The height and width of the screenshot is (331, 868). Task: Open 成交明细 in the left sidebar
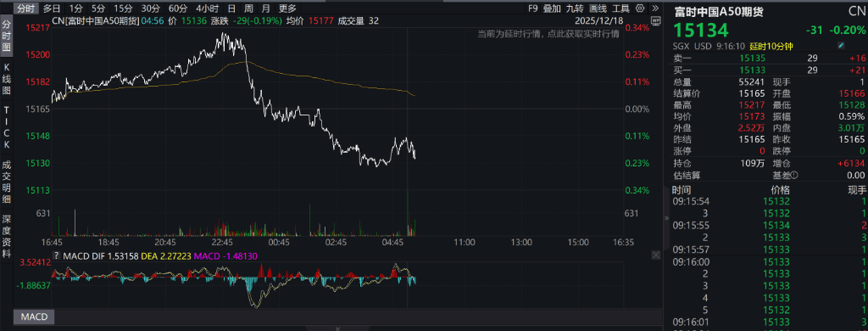(x=7, y=182)
